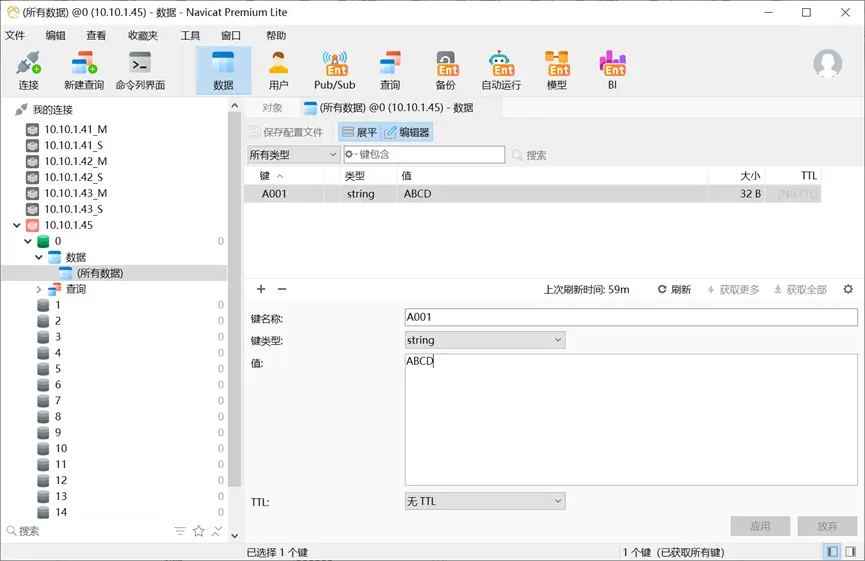
Task: Open the 键类型 string dropdown
Action: 485,340
